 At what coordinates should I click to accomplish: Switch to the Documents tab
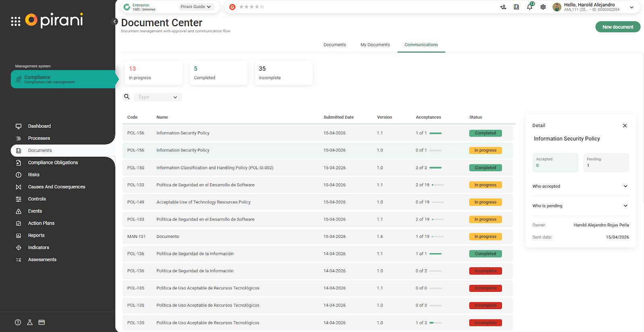334,45
